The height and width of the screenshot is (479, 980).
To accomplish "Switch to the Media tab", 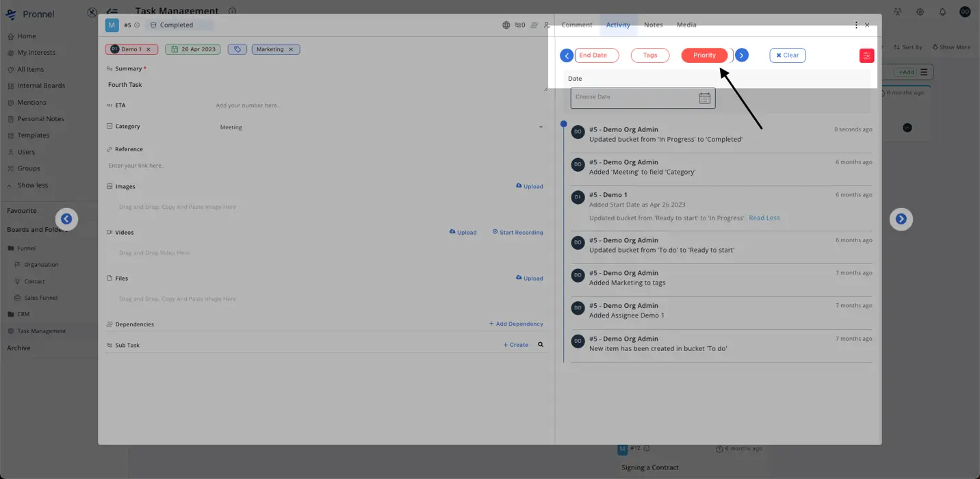I will coord(686,25).
